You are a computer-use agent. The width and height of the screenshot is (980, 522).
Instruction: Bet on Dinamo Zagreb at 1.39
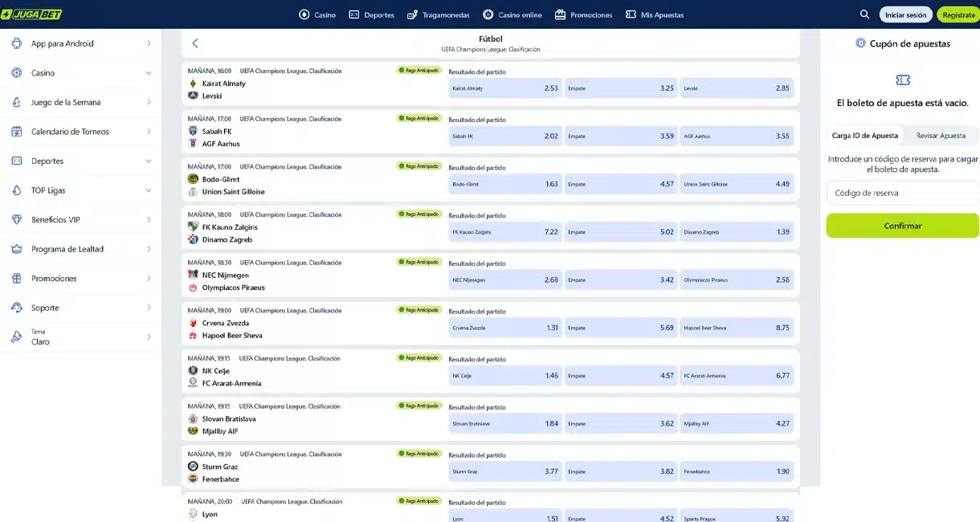737,232
